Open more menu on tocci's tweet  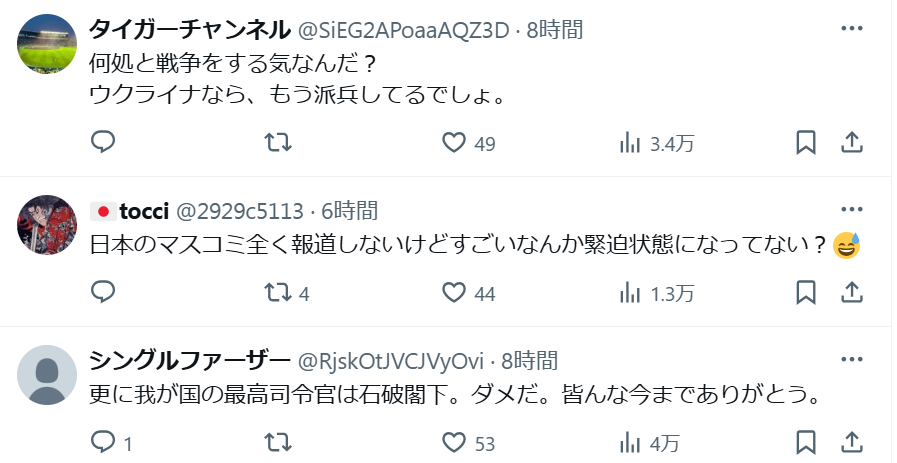(x=852, y=209)
